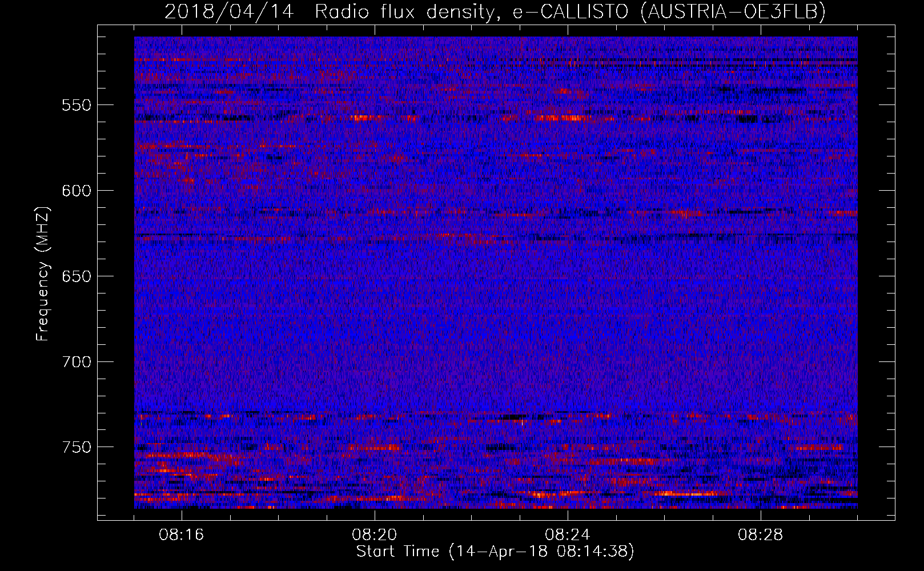Viewport: 924px width, 571px height.
Task: Click the 08:28 time axis label
Action: [x=761, y=535]
